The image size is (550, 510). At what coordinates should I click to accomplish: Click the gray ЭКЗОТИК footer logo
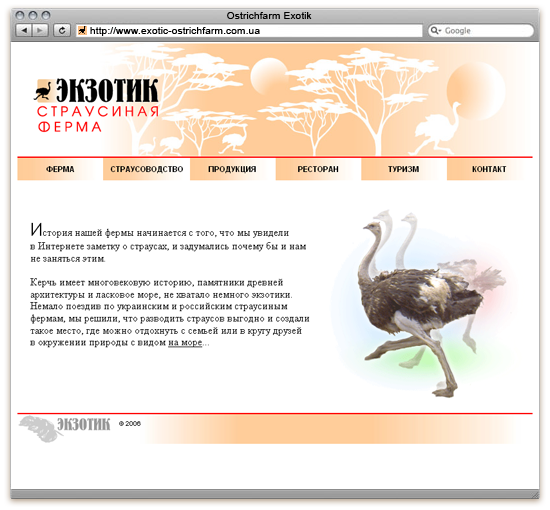(84, 424)
